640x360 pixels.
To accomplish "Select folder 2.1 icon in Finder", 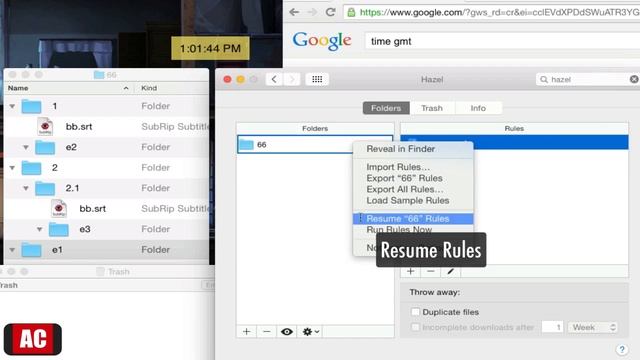I will 45,188.
